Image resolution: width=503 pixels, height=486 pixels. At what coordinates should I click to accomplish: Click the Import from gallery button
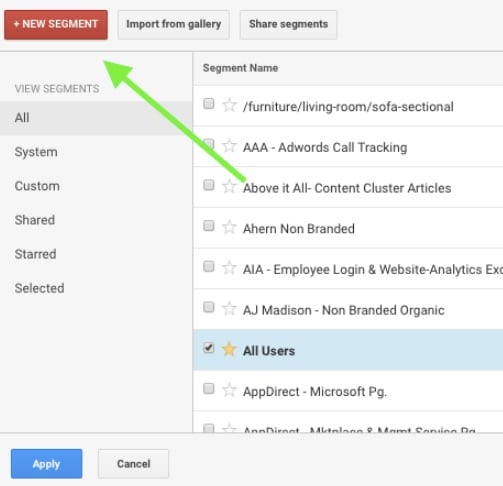click(173, 25)
